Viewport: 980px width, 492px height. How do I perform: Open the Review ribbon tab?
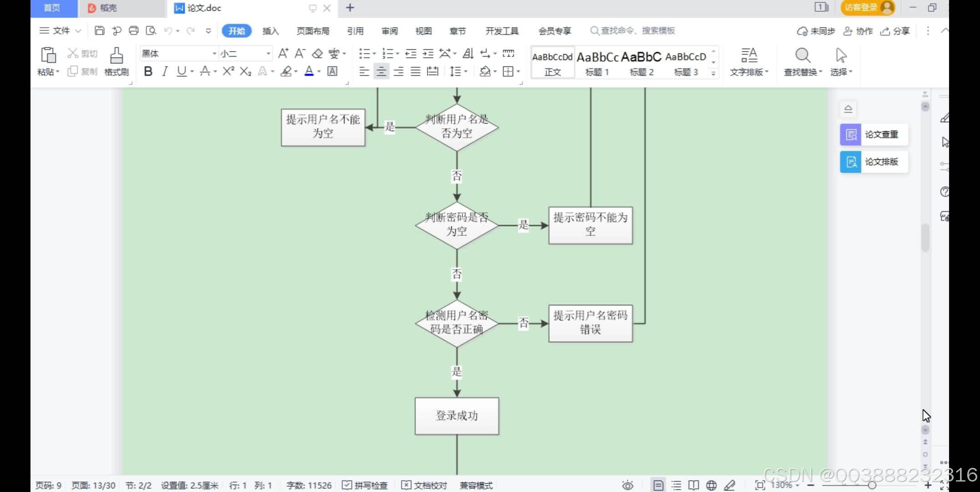tap(389, 31)
